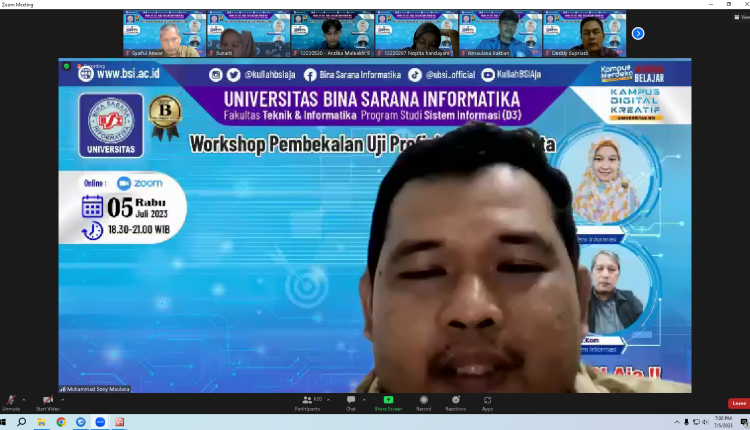Select Sunarti's video thumbnail
The image size is (750, 430).
click(249, 33)
